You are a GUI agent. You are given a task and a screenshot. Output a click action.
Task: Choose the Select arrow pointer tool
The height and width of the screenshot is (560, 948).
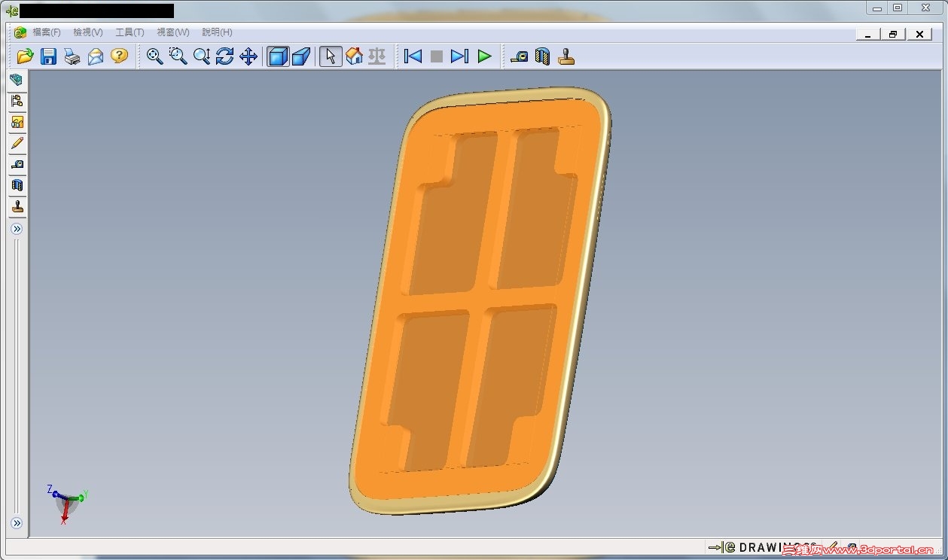(331, 56)
